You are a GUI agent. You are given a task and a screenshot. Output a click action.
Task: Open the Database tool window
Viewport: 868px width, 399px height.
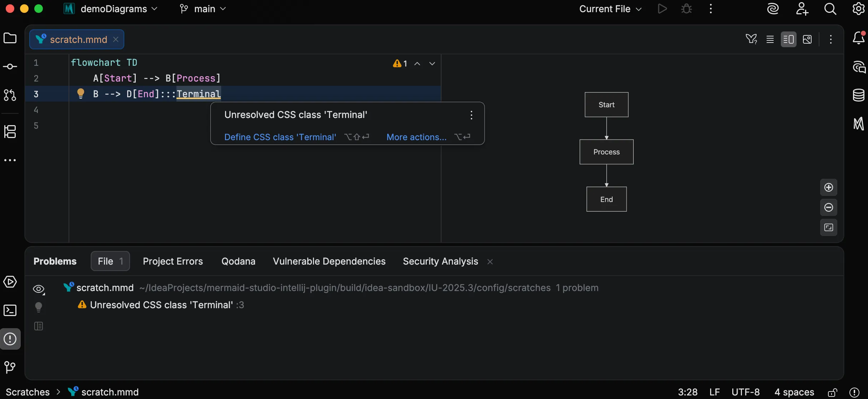(858, 95)
